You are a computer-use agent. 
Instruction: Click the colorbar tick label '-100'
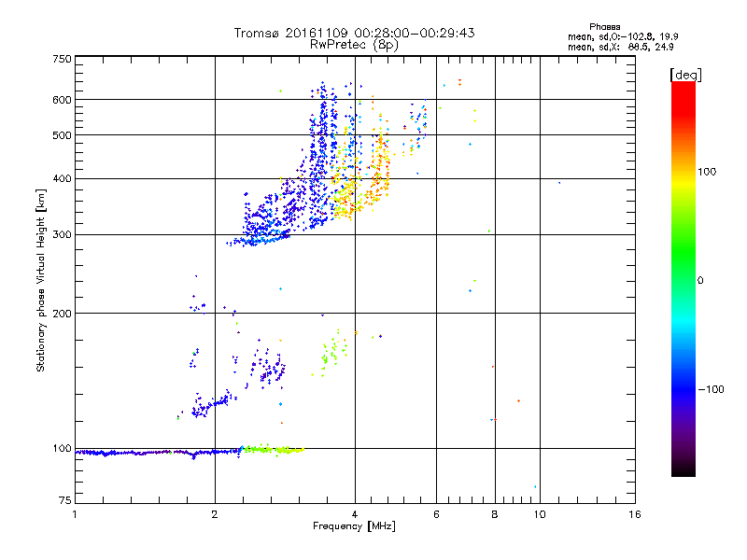(711, 389)
